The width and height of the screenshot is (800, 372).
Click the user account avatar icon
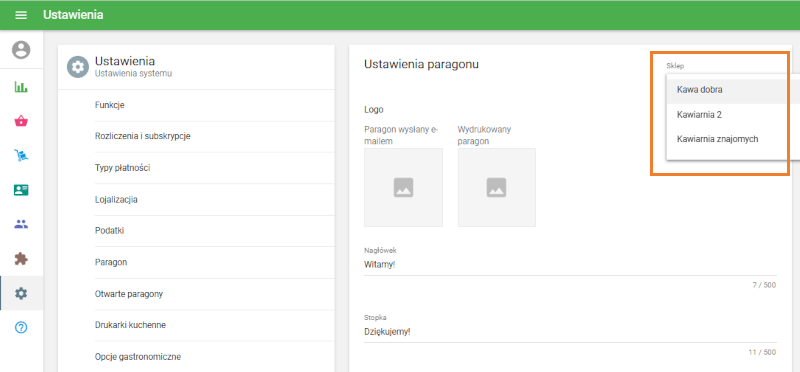[x=21, y=49]
